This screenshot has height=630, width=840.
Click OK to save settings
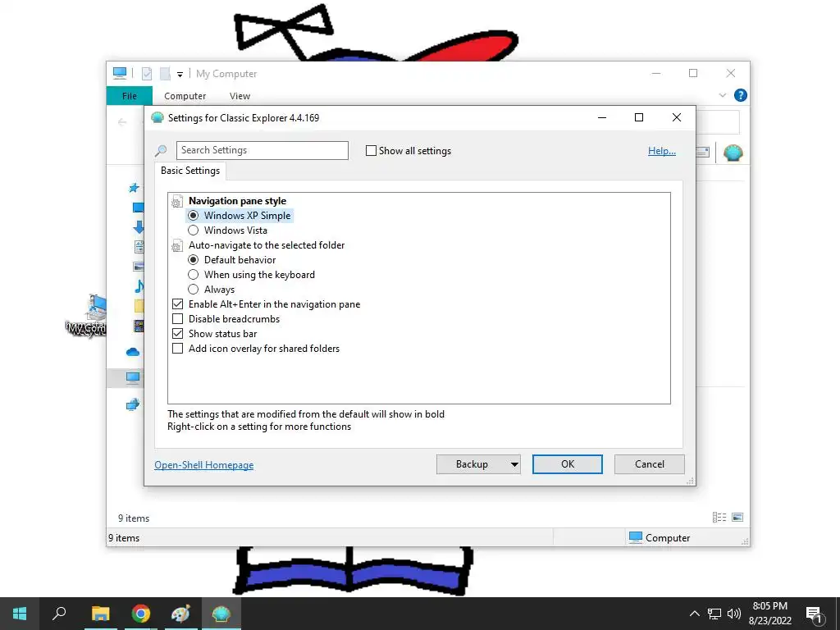(568, 464)
